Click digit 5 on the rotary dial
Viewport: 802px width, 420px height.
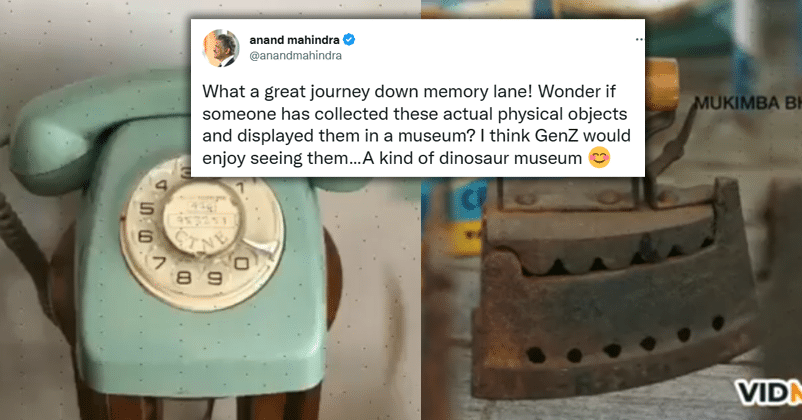tap(147, 209)
